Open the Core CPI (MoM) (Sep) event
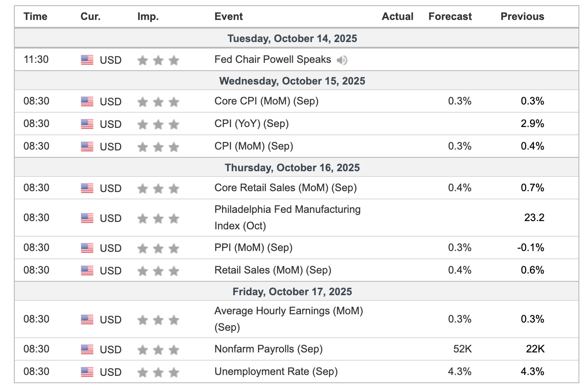This screenshot has height=391, width=588. pos(266,101)
